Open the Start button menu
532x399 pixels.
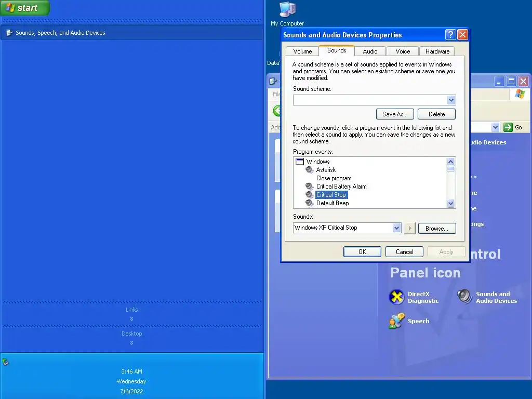pos(25,8)
